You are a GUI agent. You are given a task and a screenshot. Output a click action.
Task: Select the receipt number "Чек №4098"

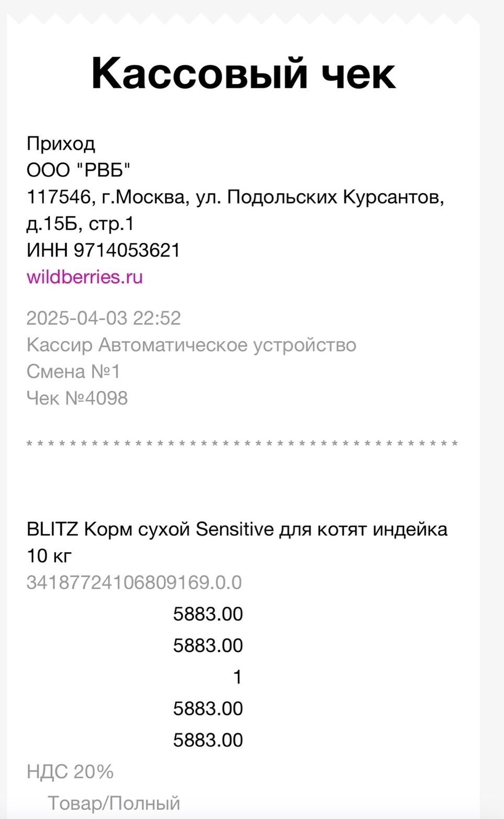point(77,398)
